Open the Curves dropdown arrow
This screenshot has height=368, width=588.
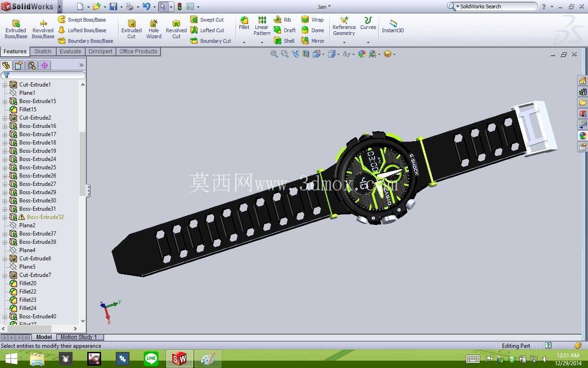[x=368, y=42]
